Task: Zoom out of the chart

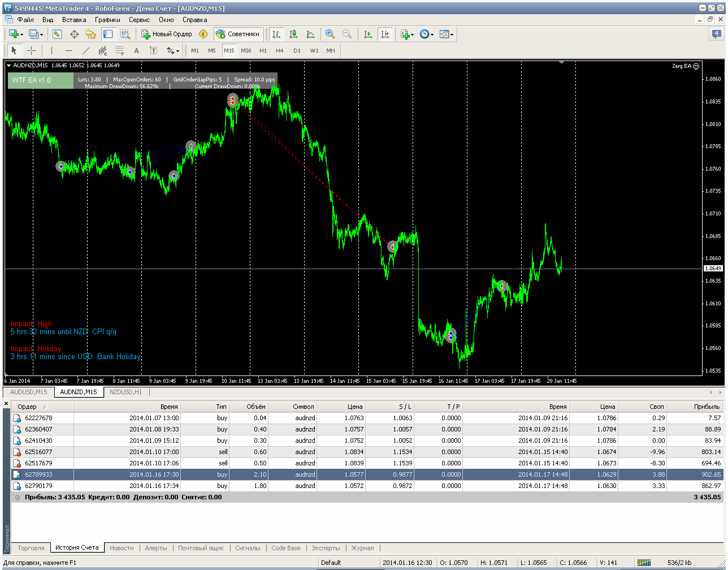Action: [347, 34]
